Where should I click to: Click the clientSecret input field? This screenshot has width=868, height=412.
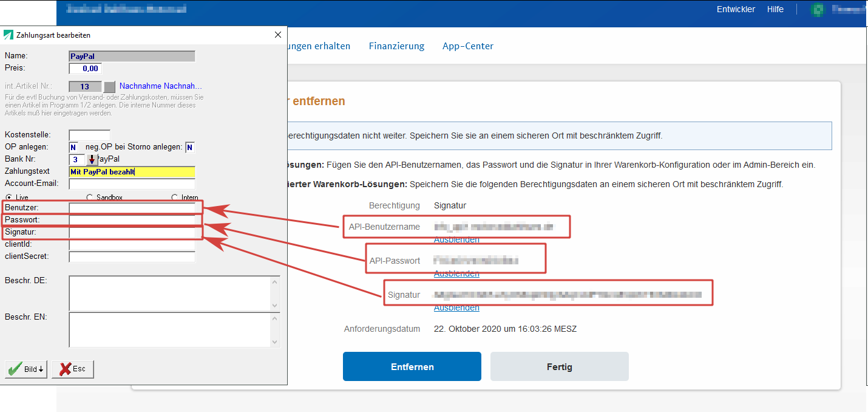[132, 256]
